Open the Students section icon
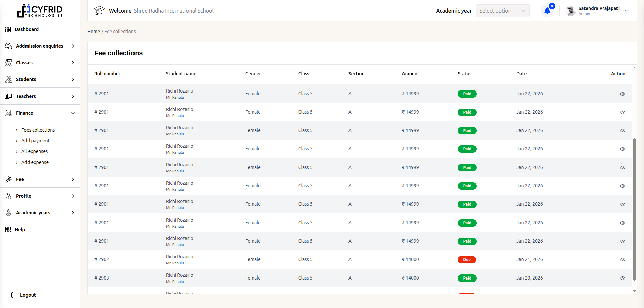This screenshot has width=644, height=308. point(8,79)
